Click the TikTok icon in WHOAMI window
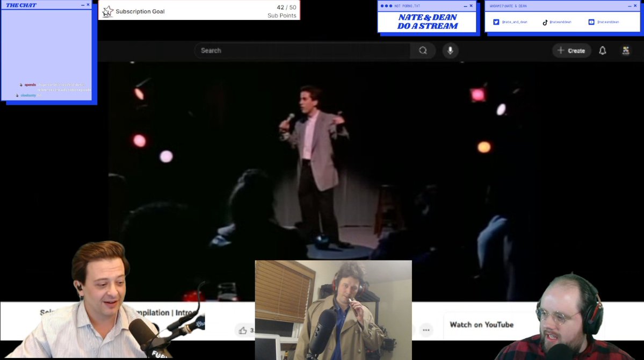The height and width of the screenshot is (360, 644). [545, 22]
